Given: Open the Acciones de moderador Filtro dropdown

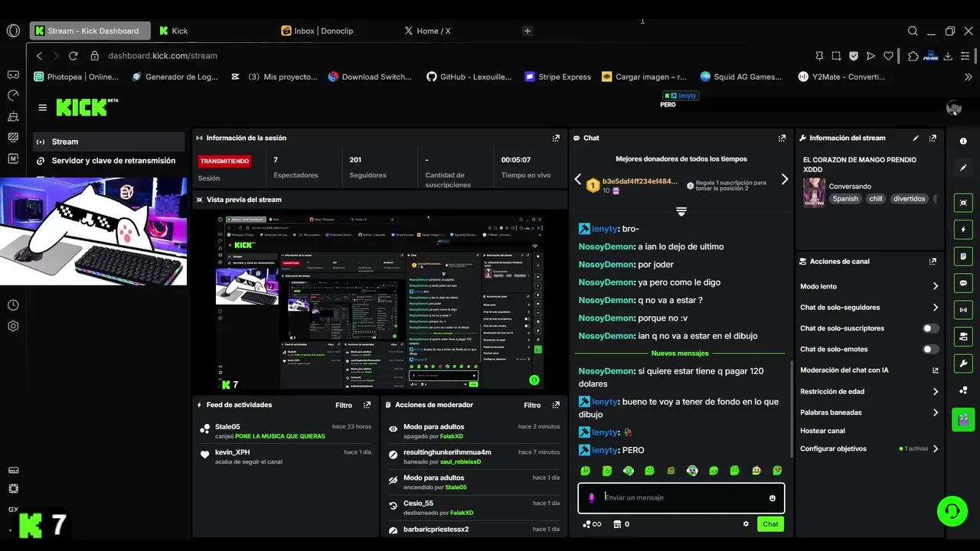Looking at the screenshot, I should (532, 405).
